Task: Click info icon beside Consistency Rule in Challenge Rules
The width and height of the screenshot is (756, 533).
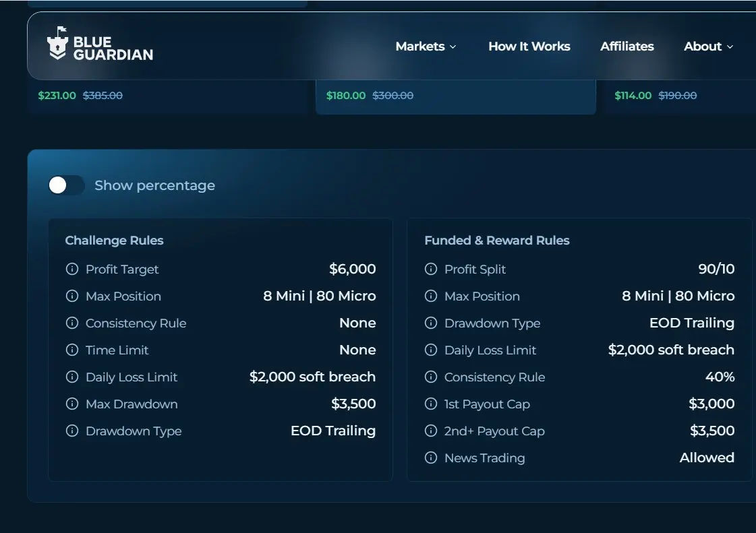Action: [x=72, y=323]
